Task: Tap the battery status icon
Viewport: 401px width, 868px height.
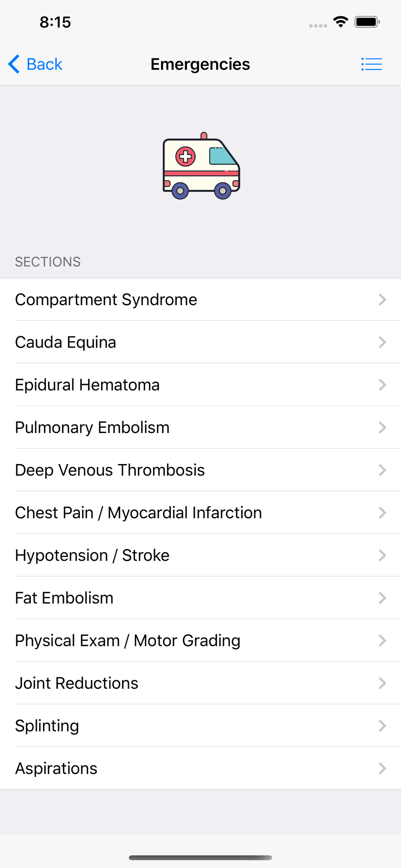Action: click(x=367, y=22)
